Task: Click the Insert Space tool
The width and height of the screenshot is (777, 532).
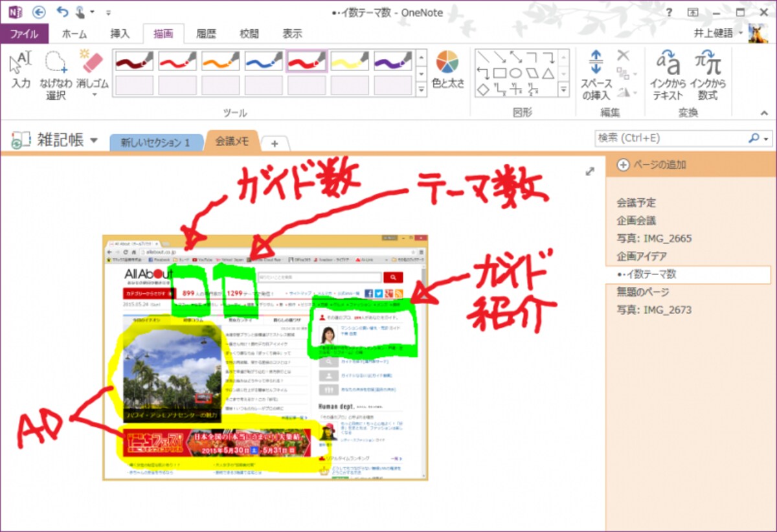Action: [596, 75]
